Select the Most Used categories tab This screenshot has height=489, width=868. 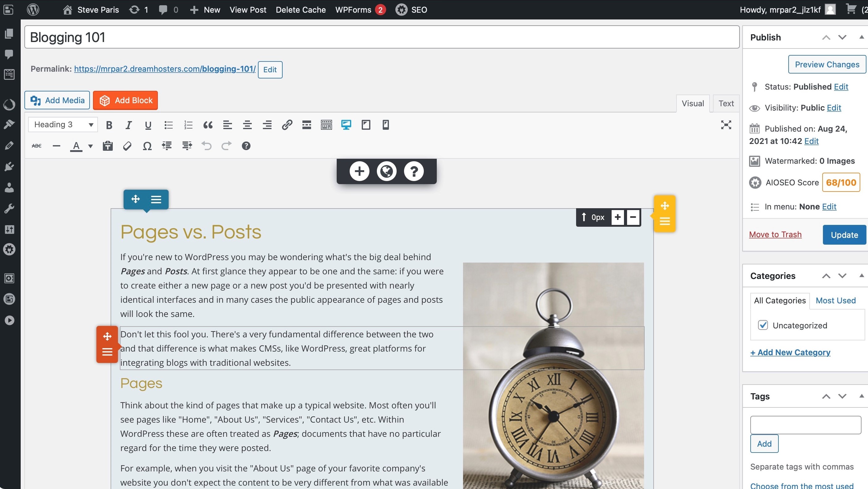tap(836, 300)
